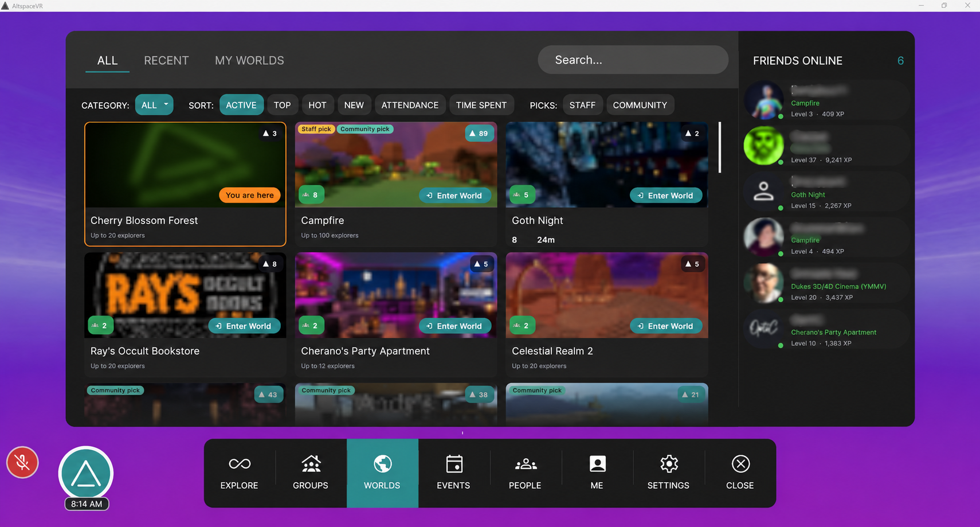Click the worlds Search field
This screenshot has width=980, height=527.
tap(633, 60)
